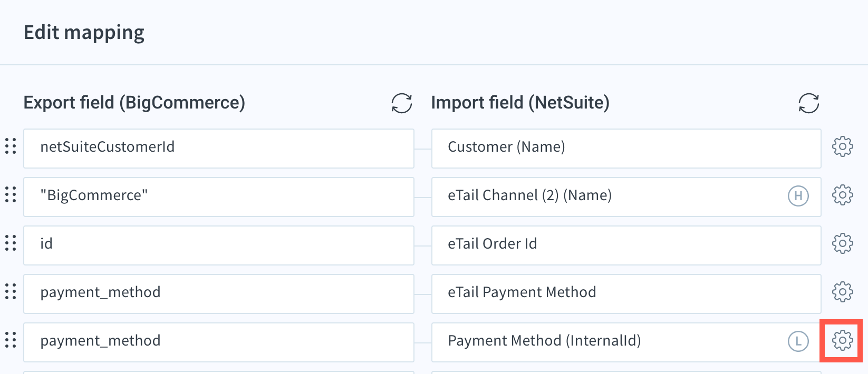This screenshot has width=868, height=374.
Task: Open settings gear for eTail Order Id mapping
Action: pos(843,243)
